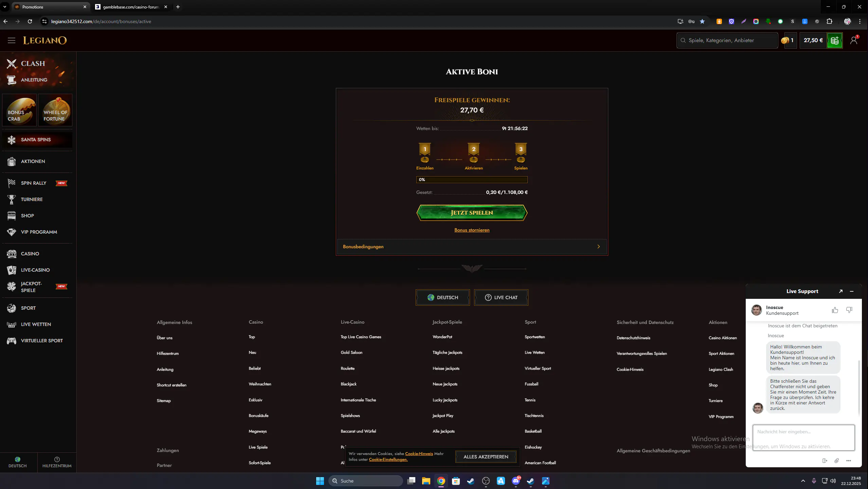Open Verantwortungsvolles Spielen footer link
Image resolution: width=868 pixels, height=489 pixels.
pos(642,354)
